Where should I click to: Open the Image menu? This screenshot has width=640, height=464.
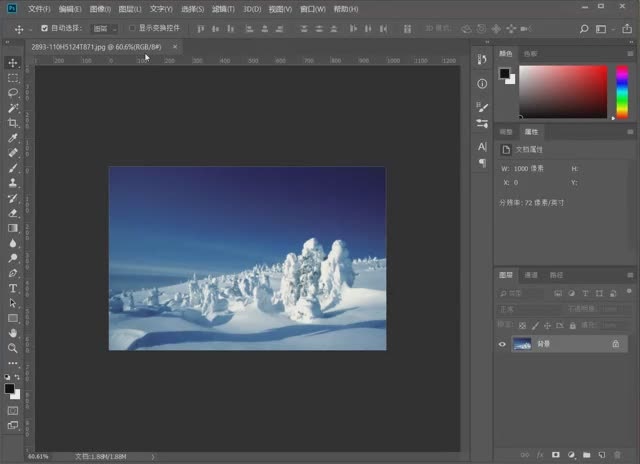[x=100, y=9]
